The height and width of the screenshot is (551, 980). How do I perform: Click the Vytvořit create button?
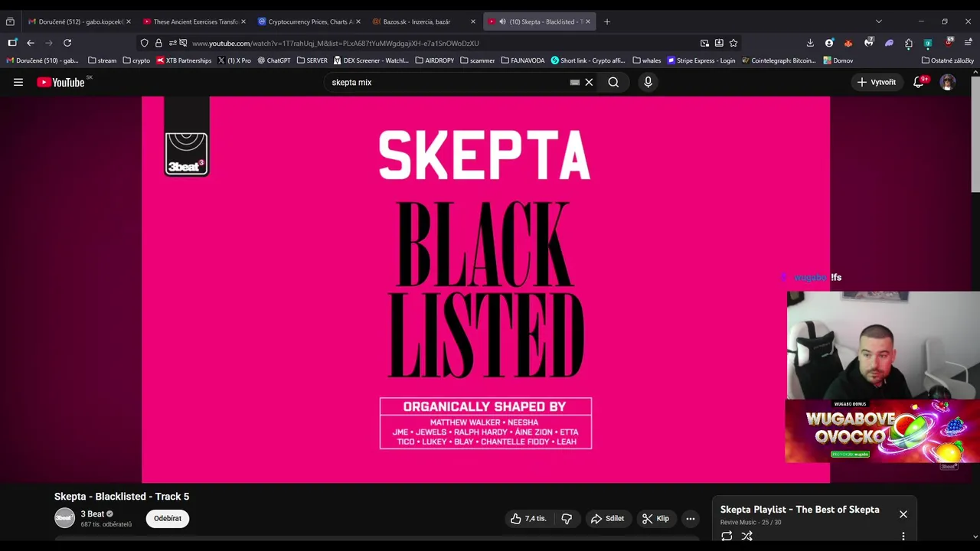point(877,82)
